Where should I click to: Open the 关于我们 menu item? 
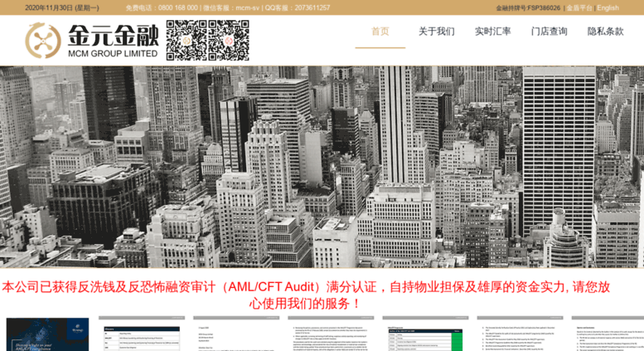436,32
